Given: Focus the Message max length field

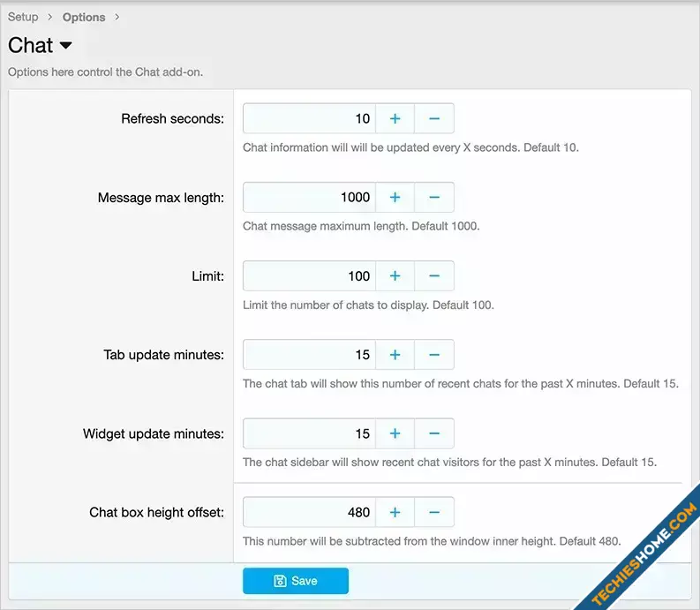Looking at the screenshot, I should [x=309, y=197].
